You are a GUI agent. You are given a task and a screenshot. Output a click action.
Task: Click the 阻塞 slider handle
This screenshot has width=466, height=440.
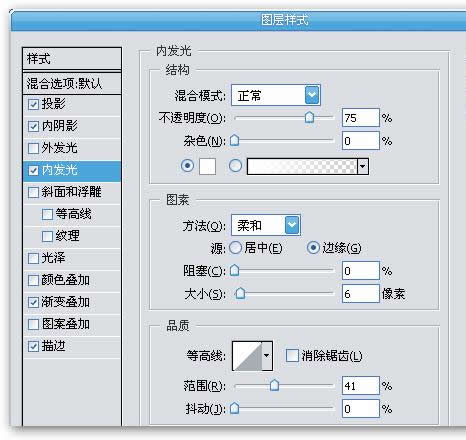click(235, 270)
